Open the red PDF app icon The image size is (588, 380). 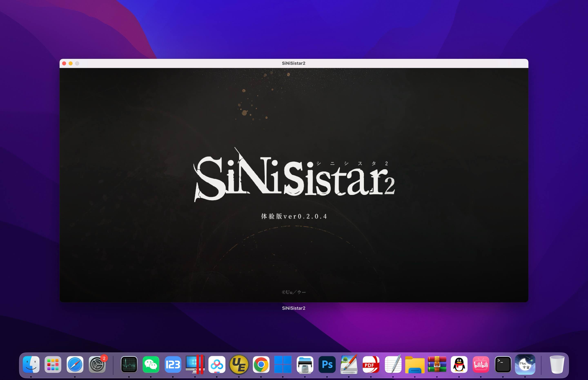pyautogui.click(x=371, y=364)
